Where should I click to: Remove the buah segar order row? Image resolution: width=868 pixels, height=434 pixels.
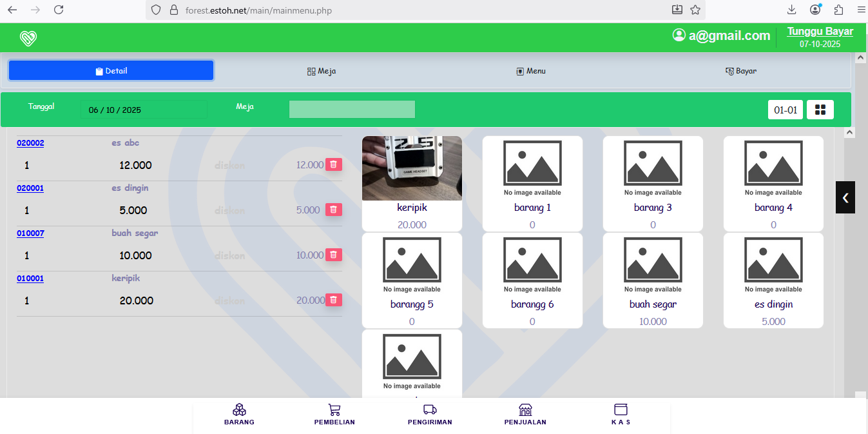point(333,255)
